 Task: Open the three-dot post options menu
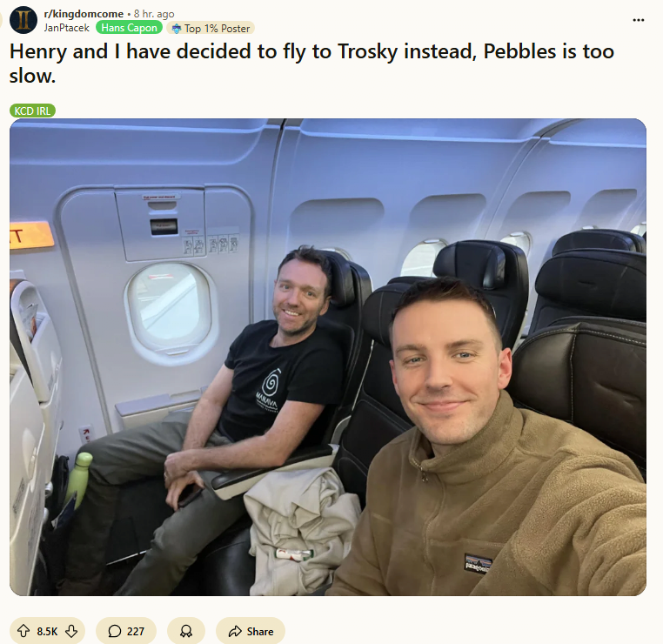tap(638, 20)
